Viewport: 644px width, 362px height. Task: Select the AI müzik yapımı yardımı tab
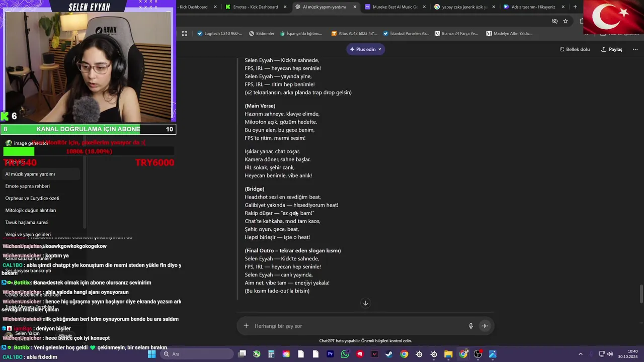(x=324, y=7)
